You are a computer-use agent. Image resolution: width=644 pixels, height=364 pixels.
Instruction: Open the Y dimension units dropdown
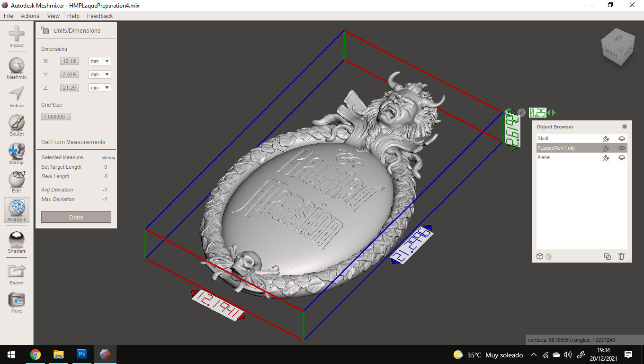[99, 74]
